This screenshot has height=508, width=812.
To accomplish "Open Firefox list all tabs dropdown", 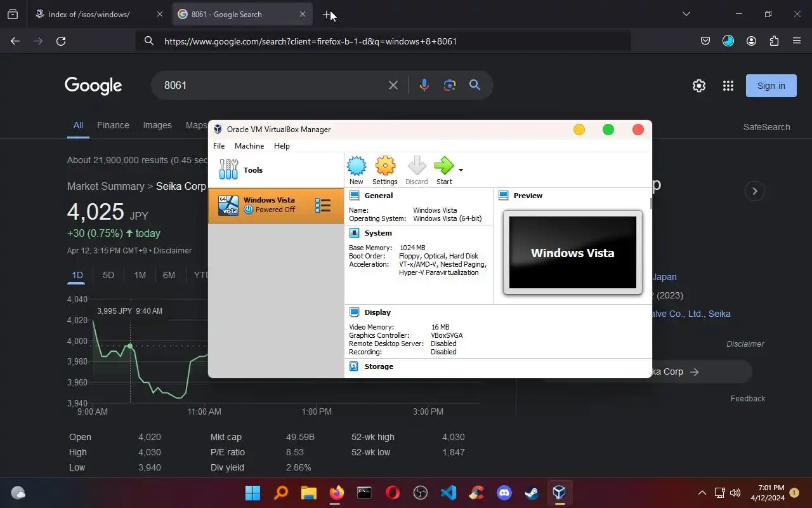I will click(x=686, y=14).
